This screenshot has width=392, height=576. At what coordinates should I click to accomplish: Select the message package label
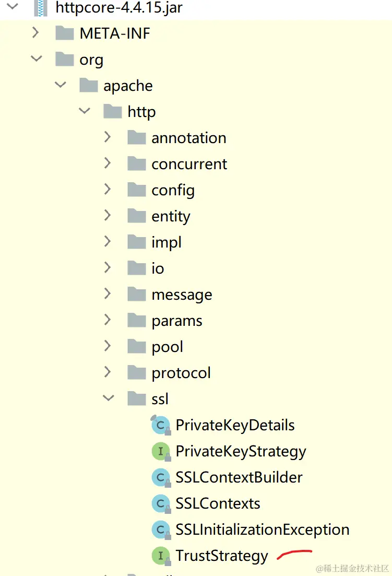point(182,295)
